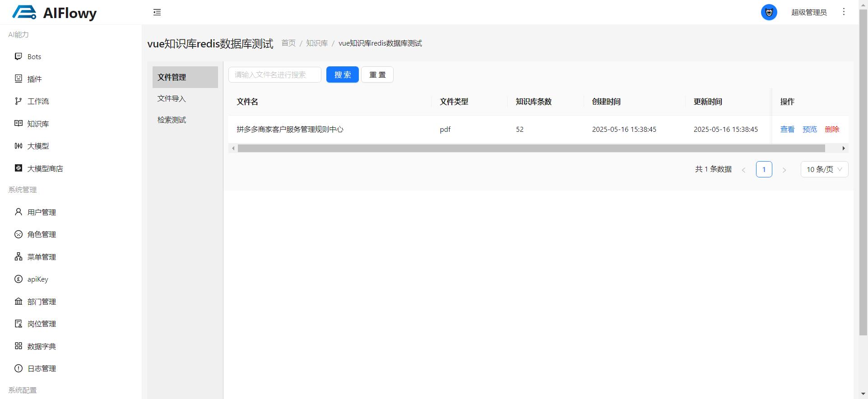Collapse the sidebar with the menu fold icon

[x=157, y=12]
